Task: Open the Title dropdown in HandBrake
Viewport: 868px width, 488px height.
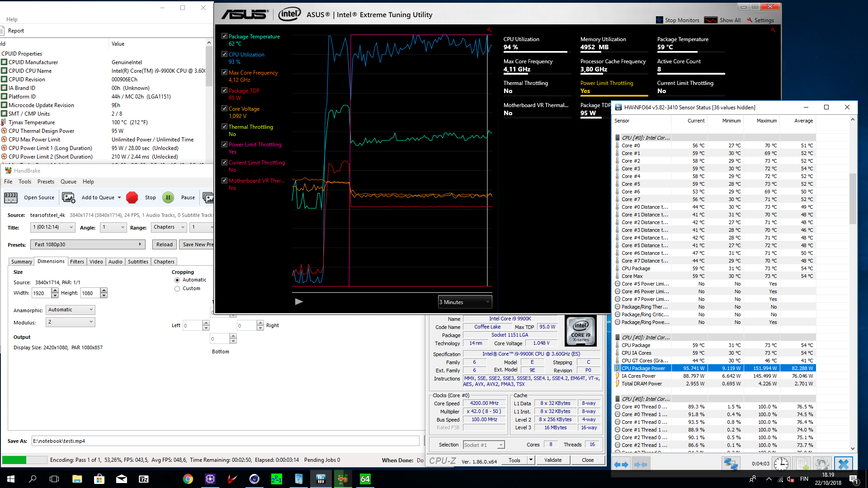Action: pyautogui.click(x=53, y=227)
